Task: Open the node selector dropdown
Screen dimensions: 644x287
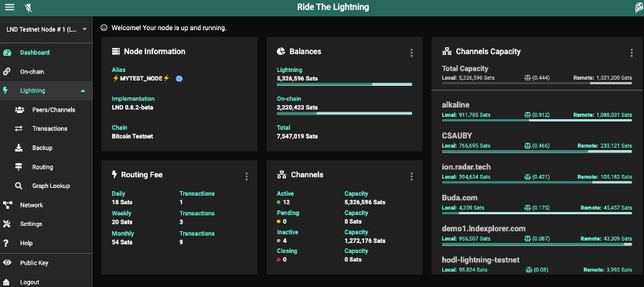Action: (46, 29)
